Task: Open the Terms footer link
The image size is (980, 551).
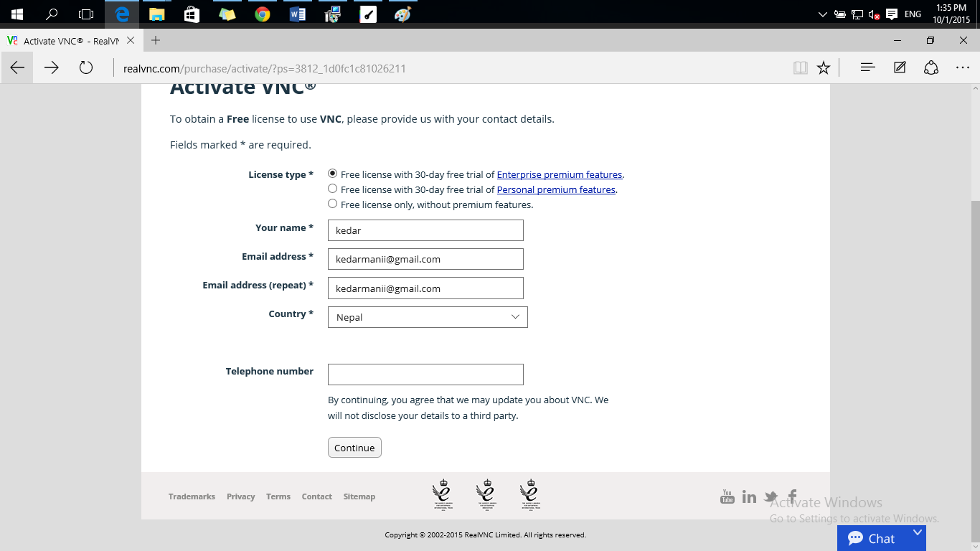Action: 278,496
